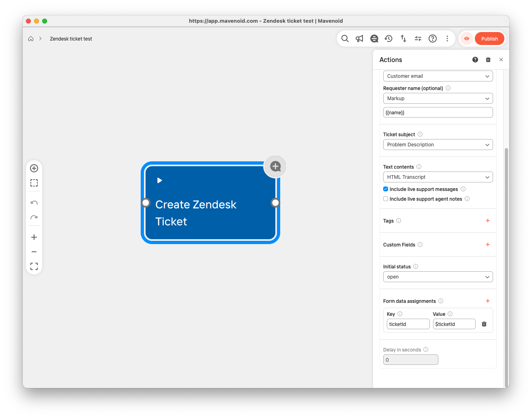Activate the dashed selection box tool
532x418 pixels.
point(34,183)
